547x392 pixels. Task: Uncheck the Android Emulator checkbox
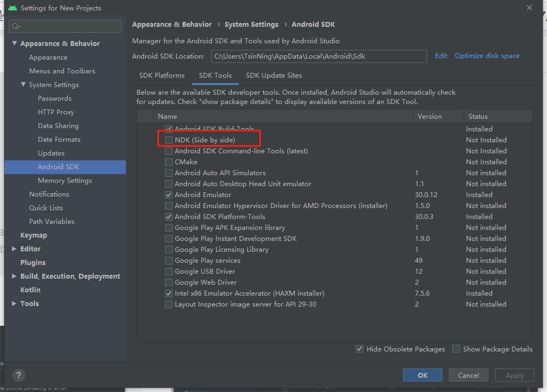pyautogui.click(x=169, y=195)
